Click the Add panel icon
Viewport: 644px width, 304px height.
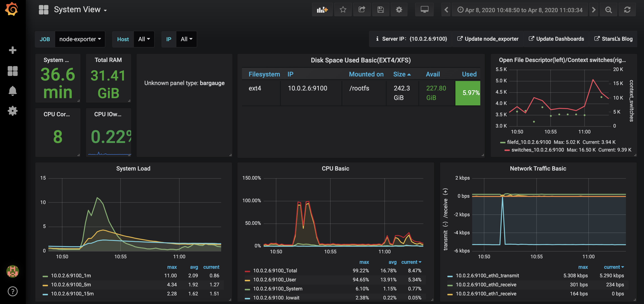pyautogui.click(x=322, y=10)
